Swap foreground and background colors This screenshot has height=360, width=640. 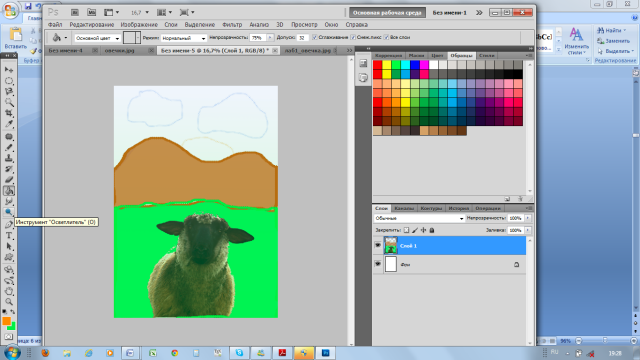pos(13,312)
